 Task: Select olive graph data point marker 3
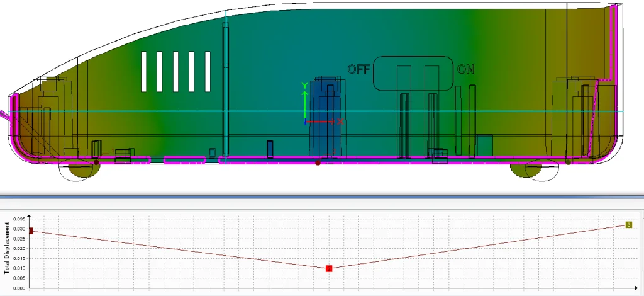pyautogui.click(x=629, y=225)
